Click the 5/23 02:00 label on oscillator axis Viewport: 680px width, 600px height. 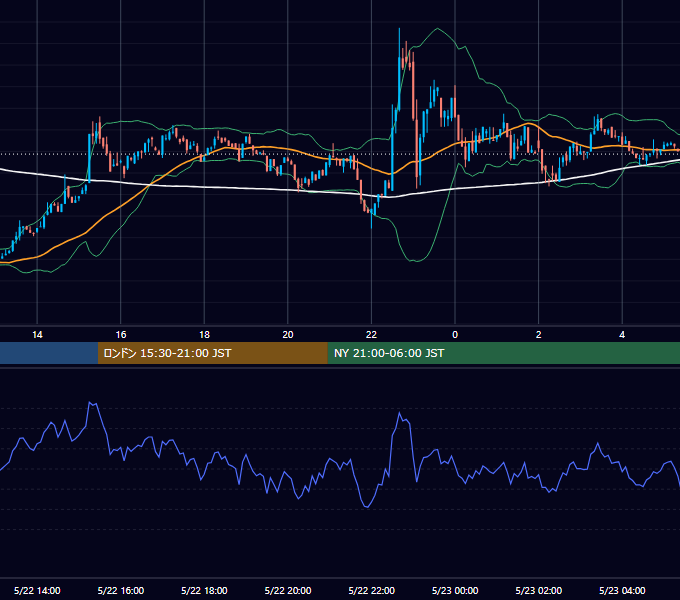(x=539, y=590)
